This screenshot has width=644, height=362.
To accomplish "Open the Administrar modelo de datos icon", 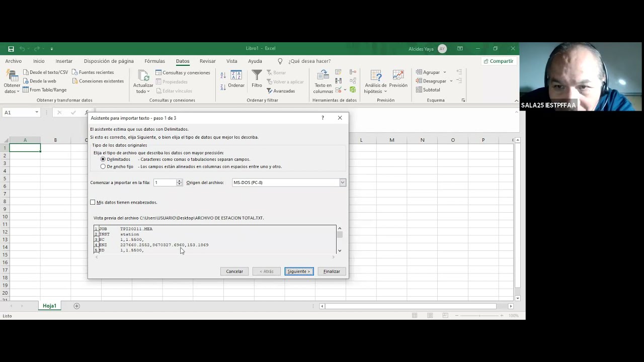I will point(353,89).
